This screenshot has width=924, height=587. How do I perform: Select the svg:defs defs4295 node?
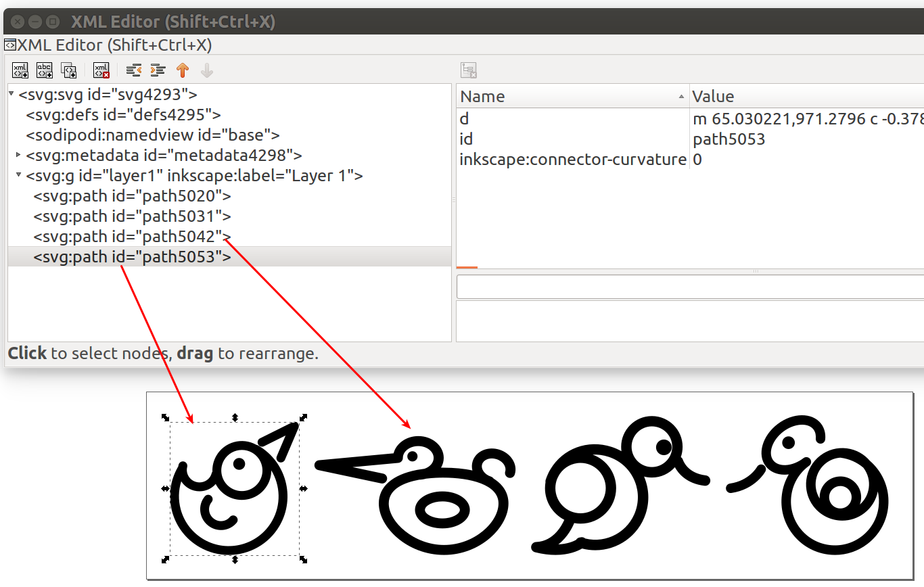coord(123,115)
